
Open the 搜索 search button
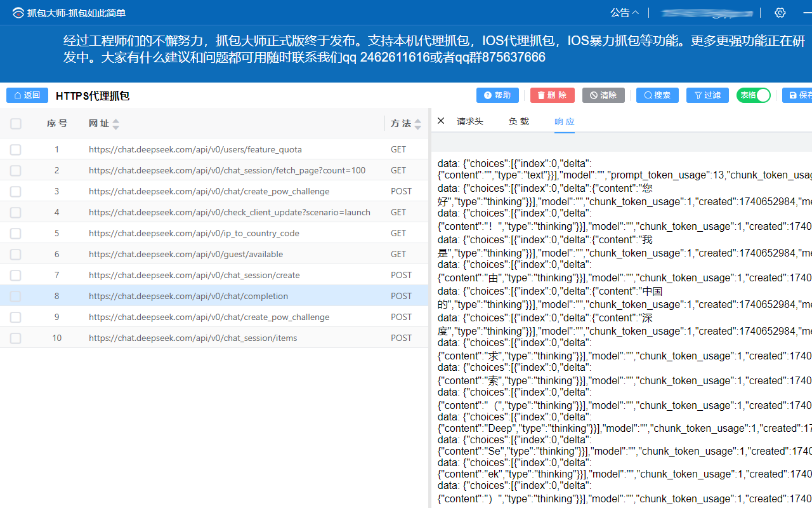click(x=657, y=95)
